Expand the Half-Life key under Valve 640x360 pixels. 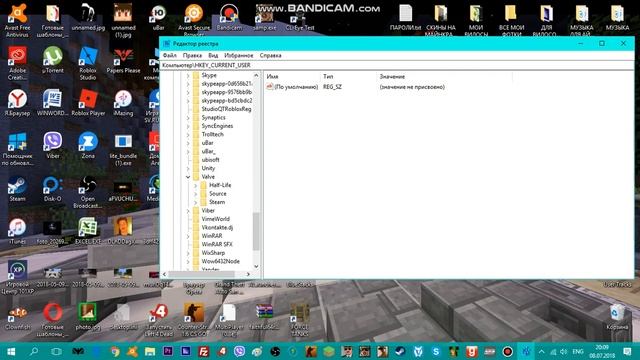tap(196, 185)
